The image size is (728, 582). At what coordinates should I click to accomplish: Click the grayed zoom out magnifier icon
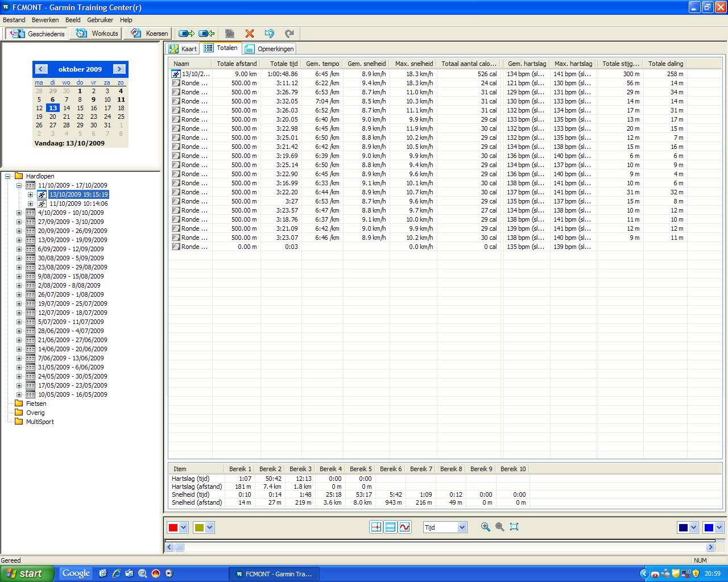coord(499,527)
